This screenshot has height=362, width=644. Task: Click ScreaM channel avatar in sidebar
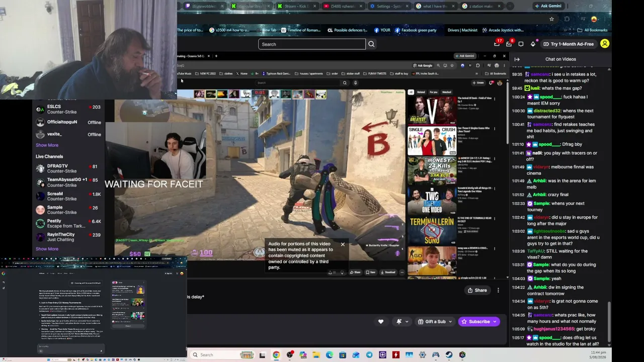(x=40, y=196)
